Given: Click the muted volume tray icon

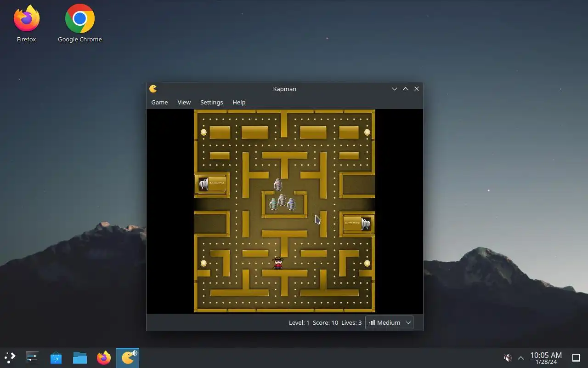Looking at the screenshot, I should tap(508, 358).
